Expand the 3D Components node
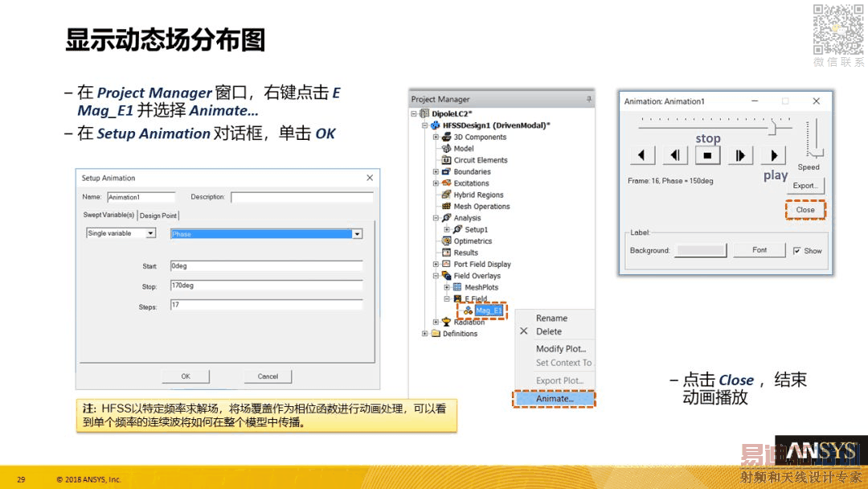This screenshot has height=489, width=868. coord(436,137)
